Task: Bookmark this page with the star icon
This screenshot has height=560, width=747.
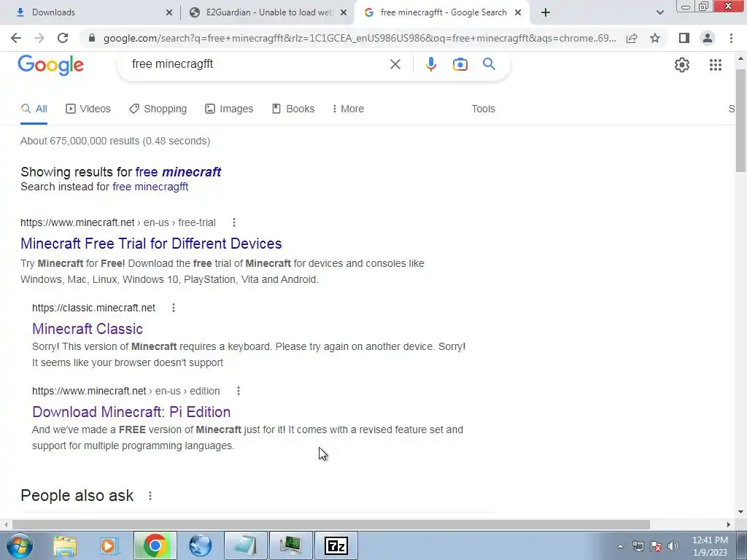Action: click(655, 38)
